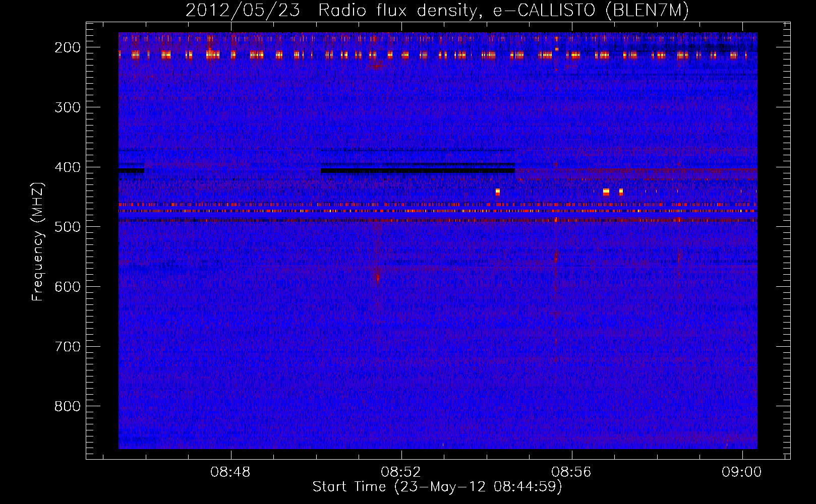Click the 'Frequency (MHZ)' axis label

coord(38,242)
